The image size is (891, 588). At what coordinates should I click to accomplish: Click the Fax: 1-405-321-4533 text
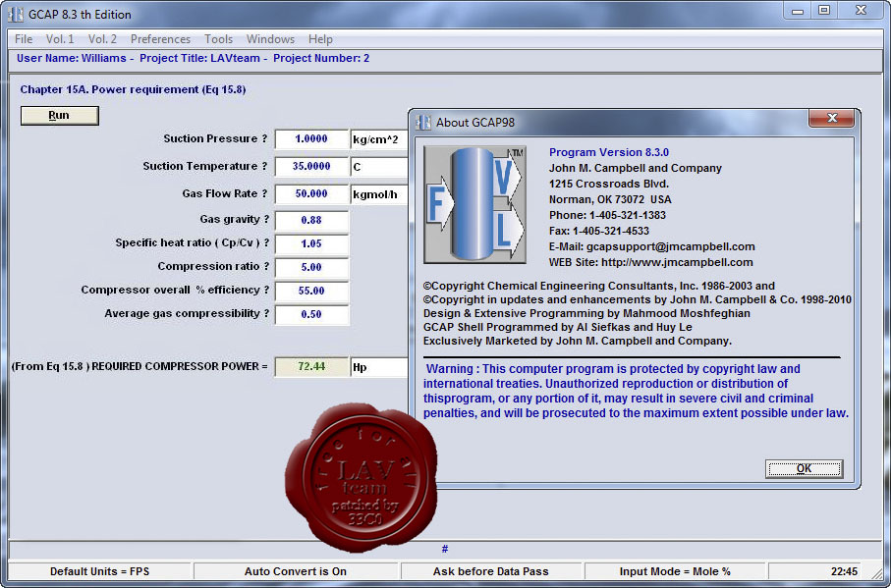click(599, 231)
